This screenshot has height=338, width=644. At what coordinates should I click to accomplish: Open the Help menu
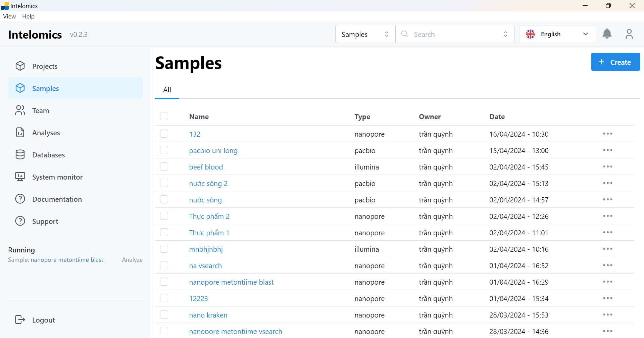[28, 16]
